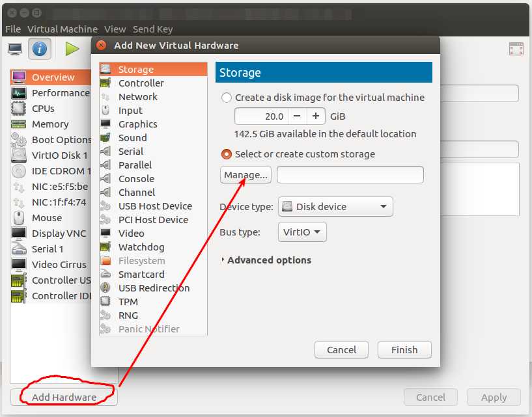Decrease disk size with minus button

point(297,116)
